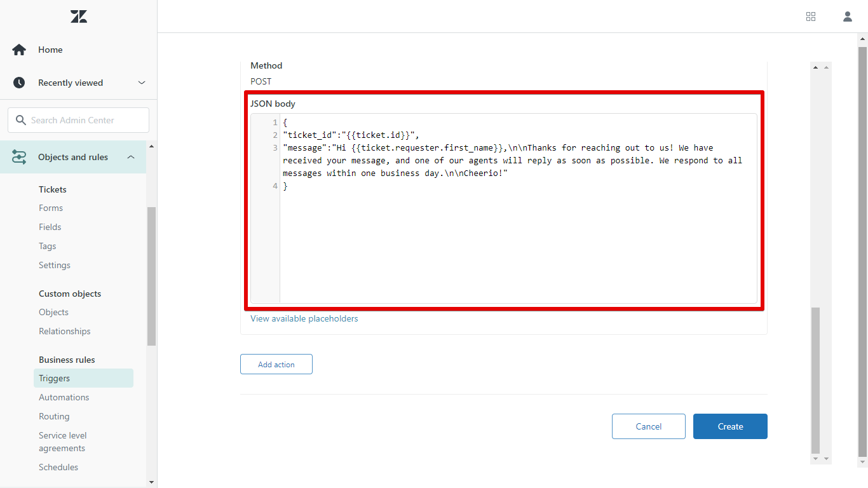Open the Tags page
The width and height of the screenshot is (868, 488).
click(x=48, y=246)
